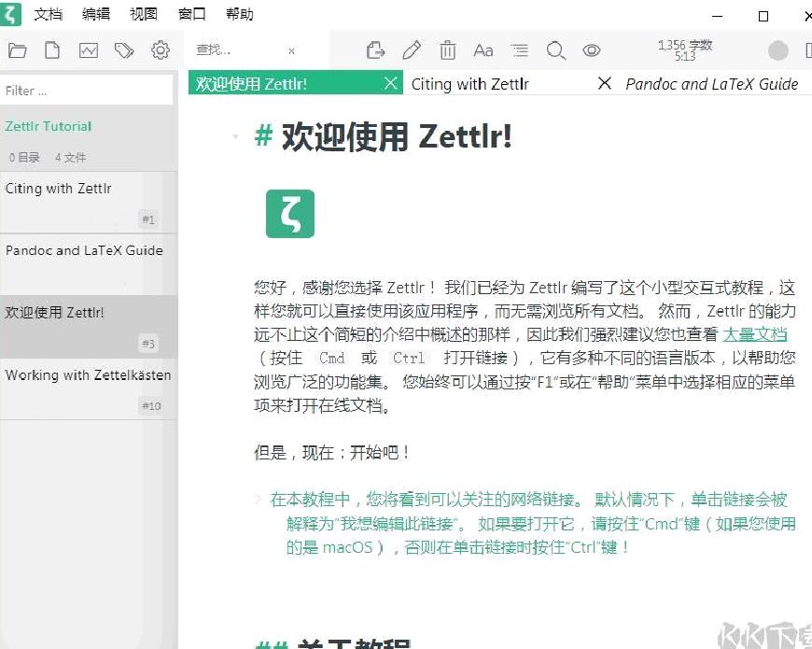Open the writing statistics chart icon

89,50
